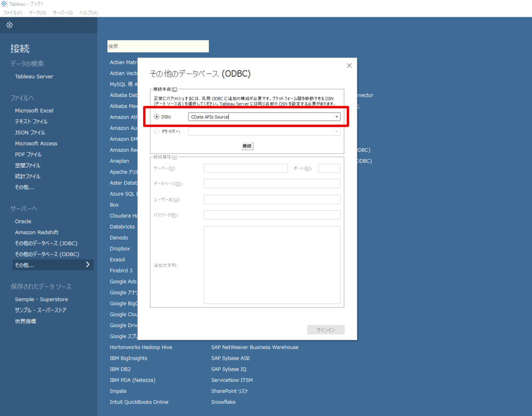Choose PDF ファイル connection
The height and width of the screenshot is (416, 532).
click(28, 154)
